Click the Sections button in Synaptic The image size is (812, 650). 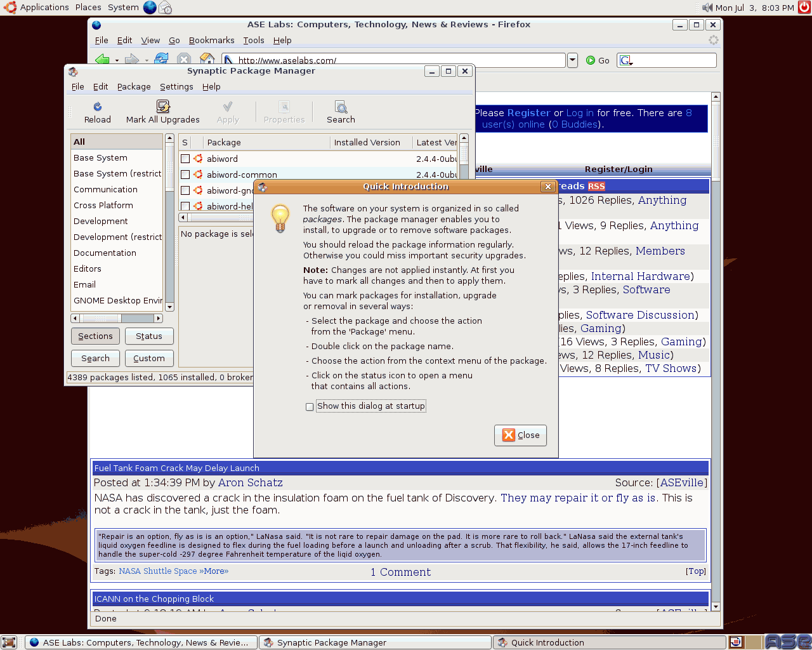coord(95,336)
